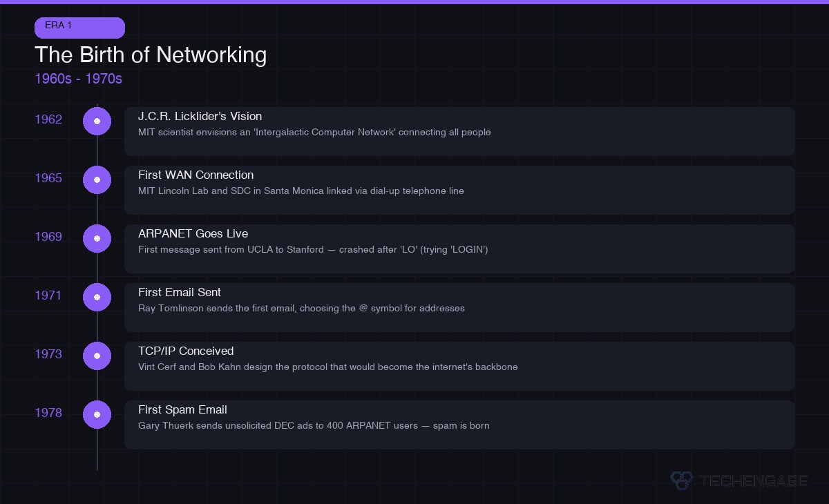Open the First WAN Connection card
The height and width of the screenshot is (504, 829).
459,190
